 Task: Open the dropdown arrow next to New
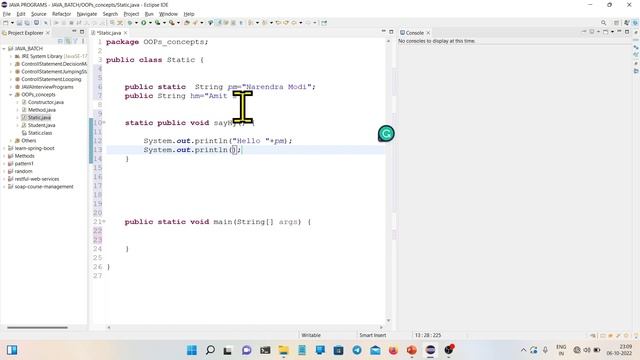coord(12,23)
